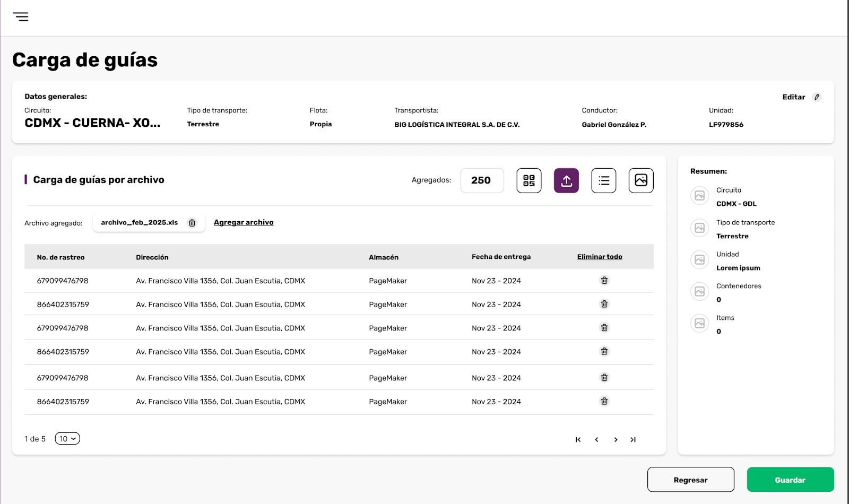Click the Dirección column header

[152, 257]
